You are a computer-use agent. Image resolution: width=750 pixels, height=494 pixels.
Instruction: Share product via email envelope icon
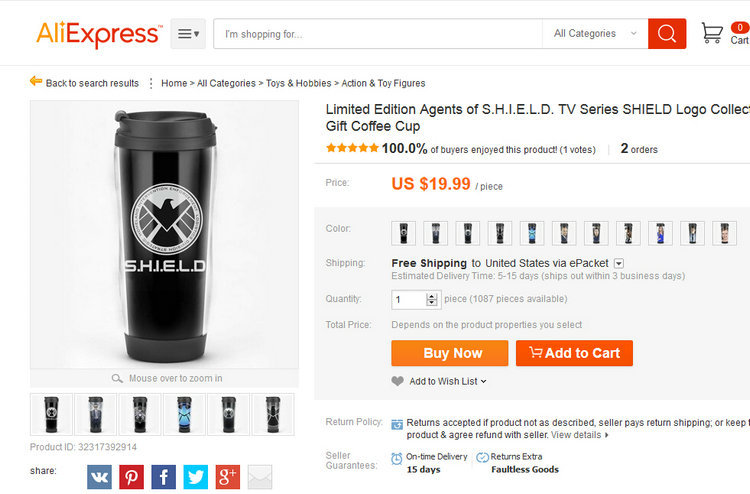tap(260, 477)
